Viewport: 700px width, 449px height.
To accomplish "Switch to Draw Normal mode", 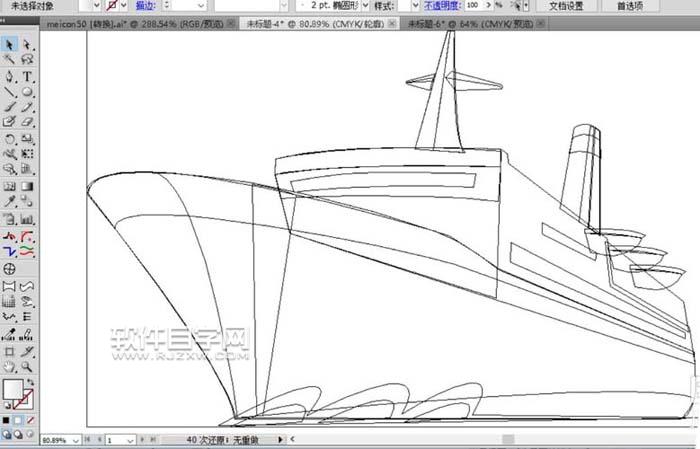I will coord(8,434).
